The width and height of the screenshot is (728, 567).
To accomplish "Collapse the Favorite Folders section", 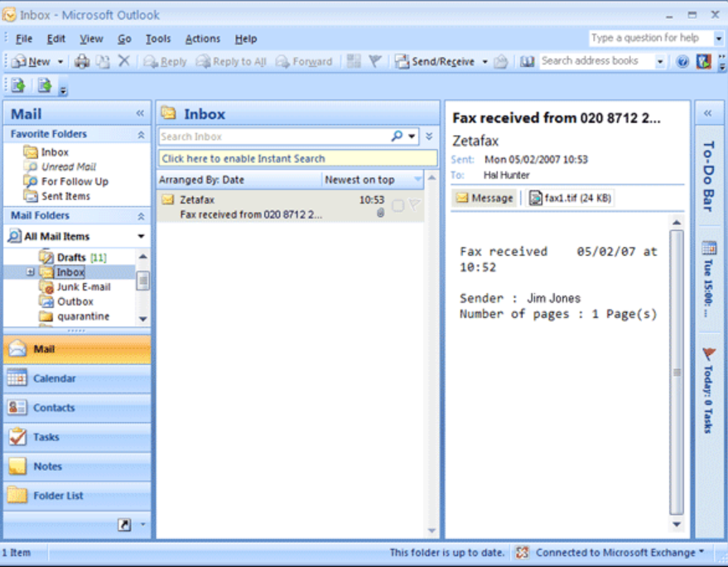I will tap(141, 135).
